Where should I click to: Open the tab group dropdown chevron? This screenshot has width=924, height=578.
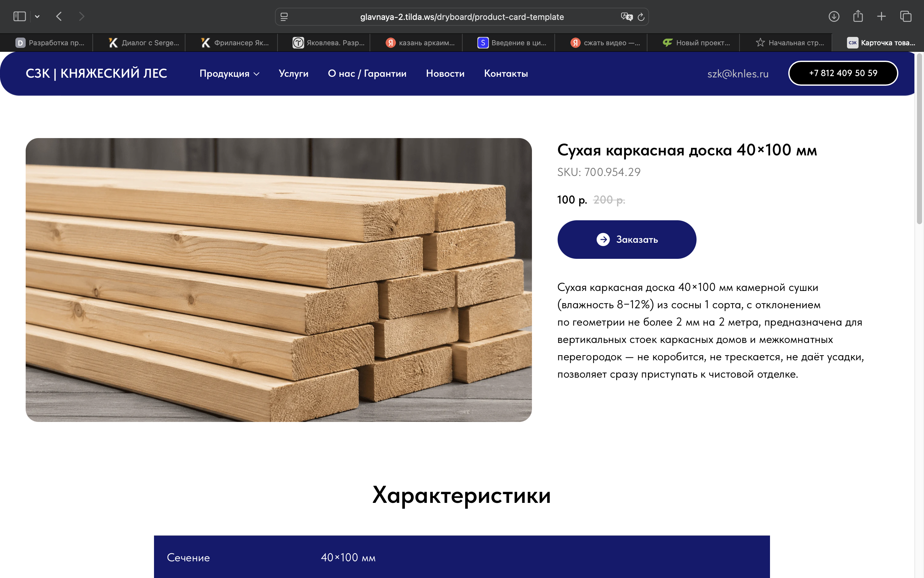(x=37, y=16)
